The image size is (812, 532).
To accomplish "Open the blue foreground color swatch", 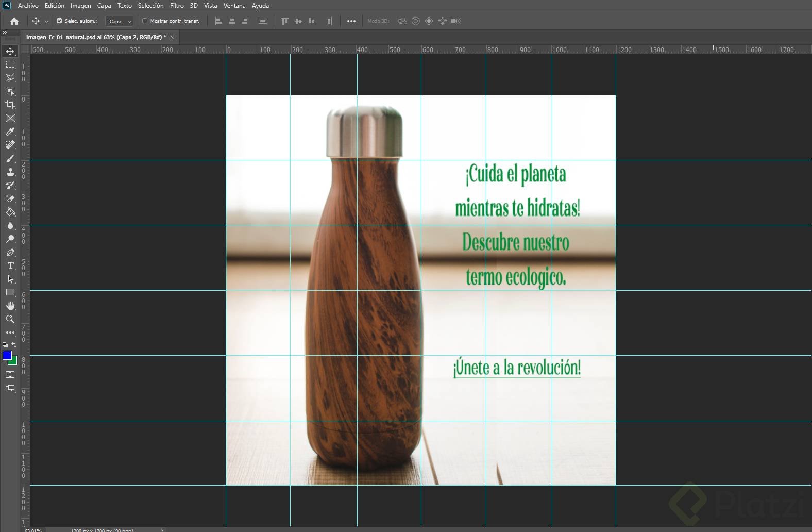I will click(7, 355).
